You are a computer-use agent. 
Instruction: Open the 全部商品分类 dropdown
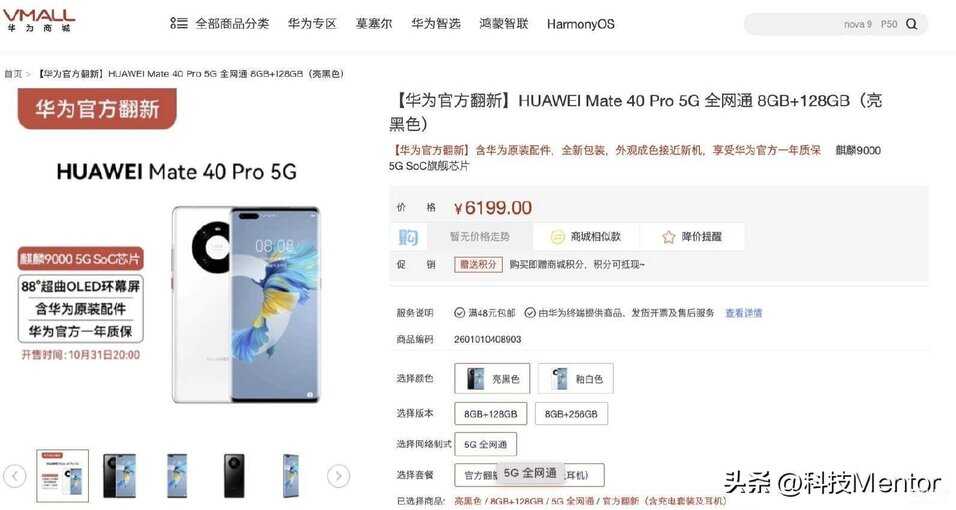[x=232, y=24]
